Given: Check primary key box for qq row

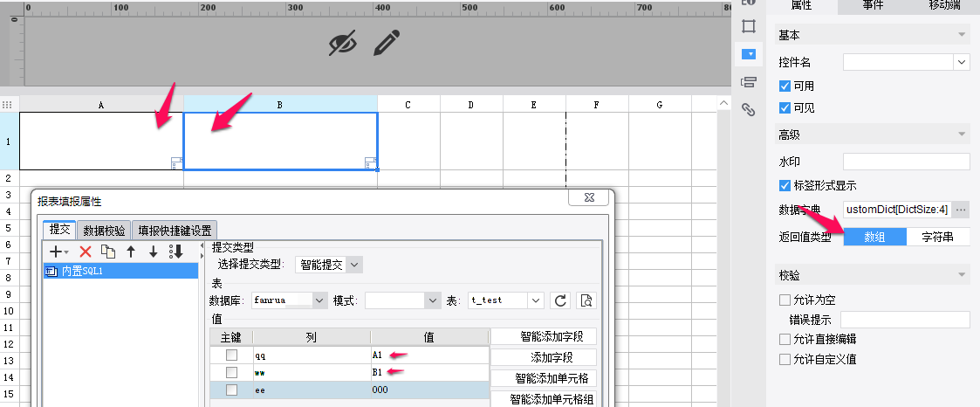Looking at the screenshot, I should (231, 355).
